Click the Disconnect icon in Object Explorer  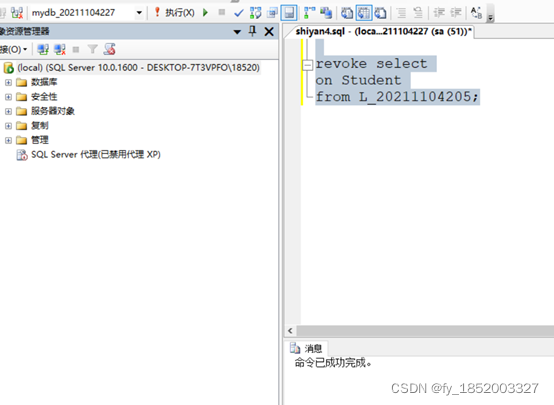click(x=60, y=49)
